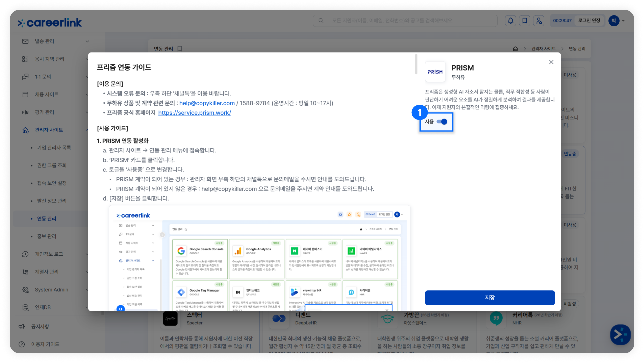The width and height of the screenshot is (644, 363).
Task: Expand the 발송 관리 menu chevron
Action: tap(87, 41)
